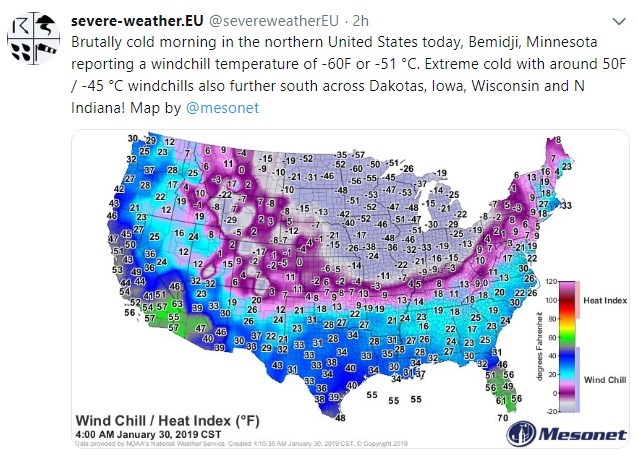Click the Heat Index legend label
Image resolution: width=638 pixels, height=457 pixels.
(605, 300)
